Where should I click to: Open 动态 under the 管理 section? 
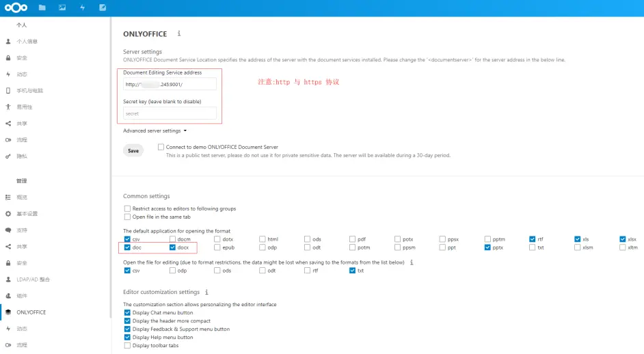tap(22, 329)
